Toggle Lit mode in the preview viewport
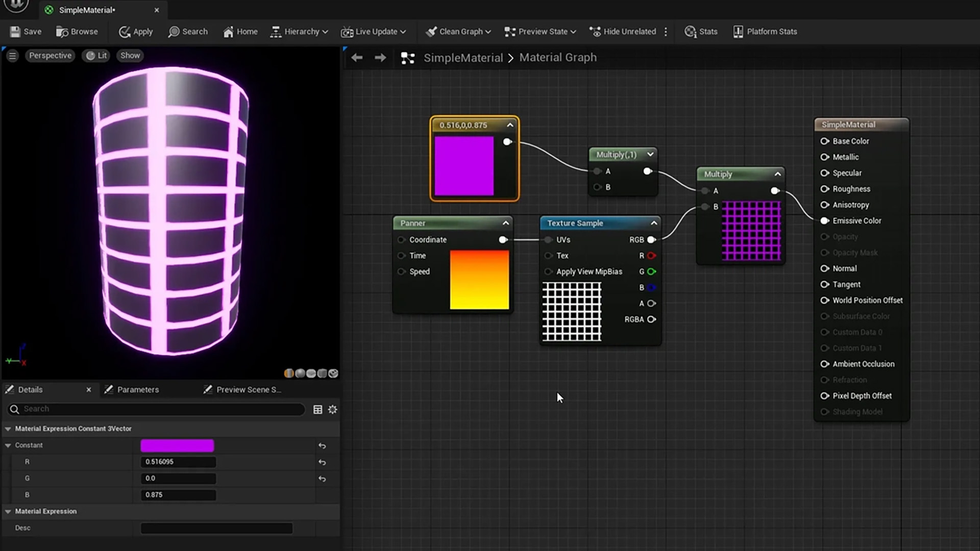 click(96, 55)
